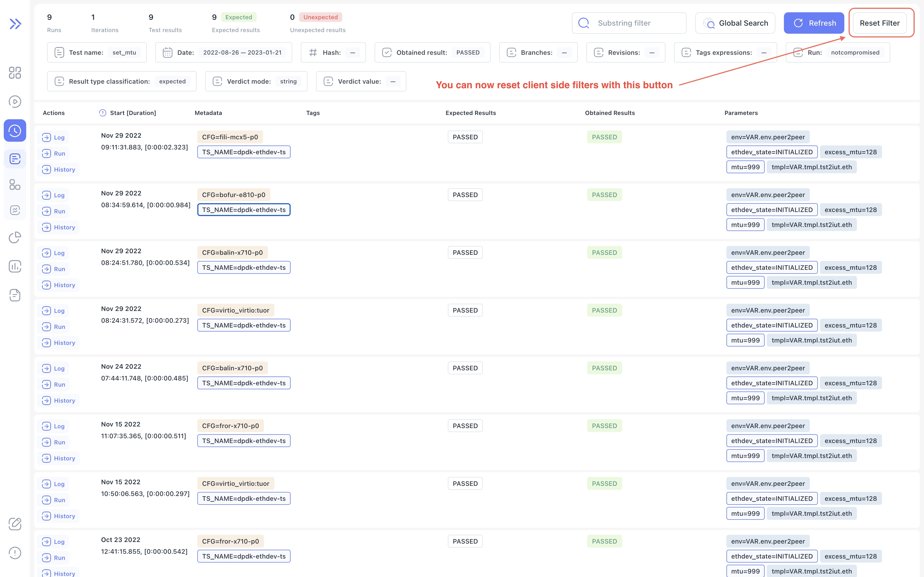Select the History clock icon in sidebar
The width and height of the screenshot is (924, 577).
coord(15,130)
